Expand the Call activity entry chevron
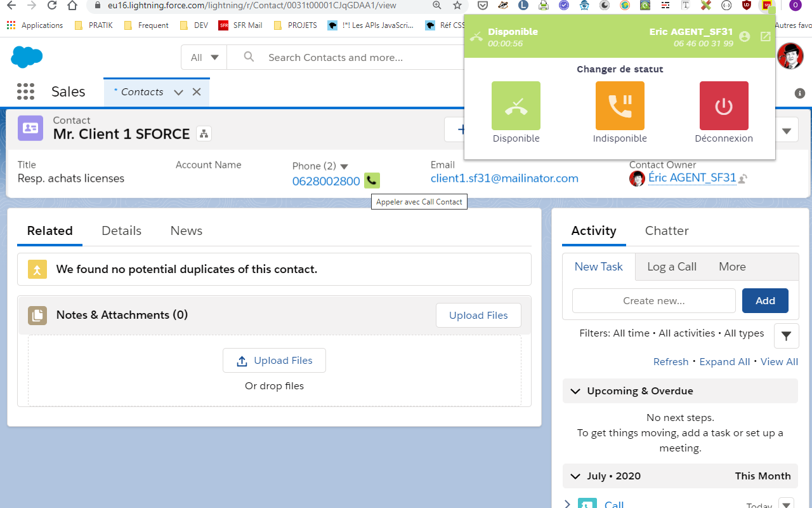 click(568, 504)
